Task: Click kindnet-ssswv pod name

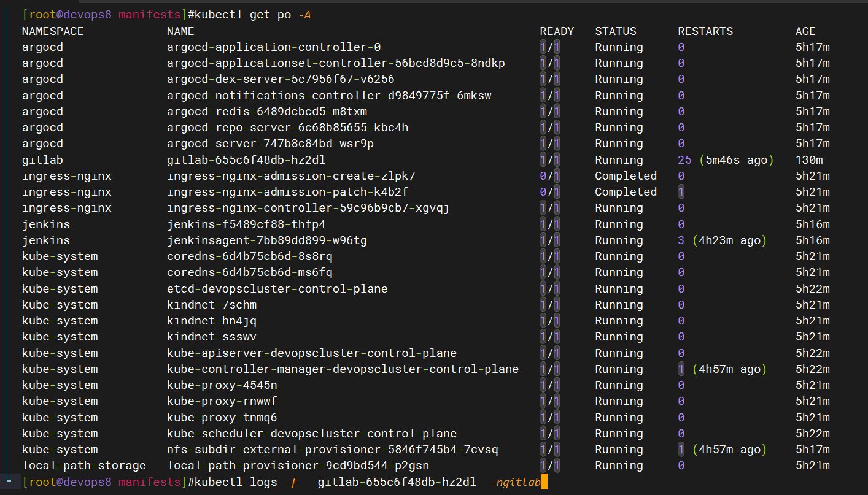Action: click(x=212, y=337)
